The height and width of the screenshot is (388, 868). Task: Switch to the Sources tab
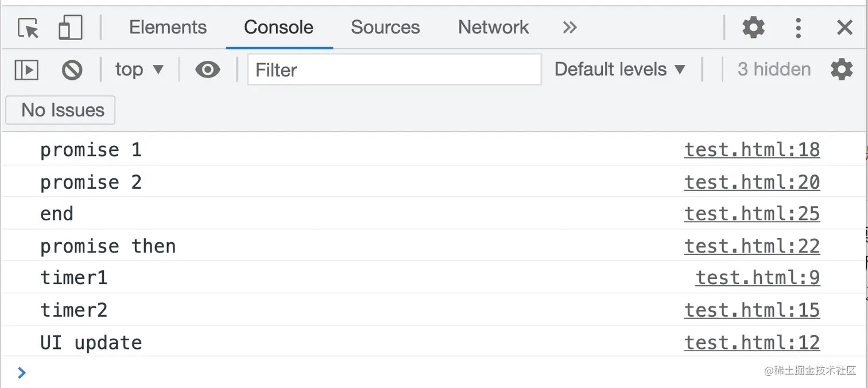(x=385, y=27)
